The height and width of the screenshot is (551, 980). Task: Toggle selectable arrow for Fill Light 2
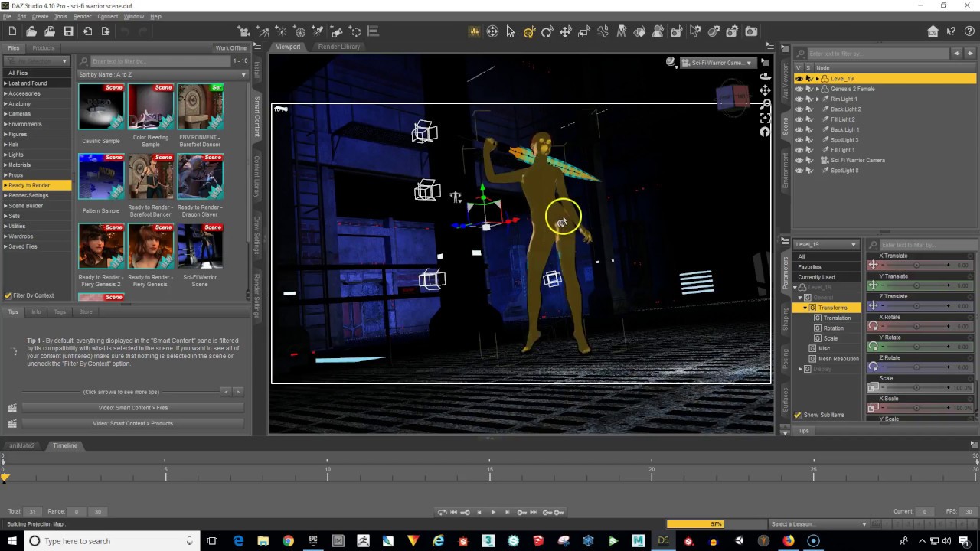(809, 119)
